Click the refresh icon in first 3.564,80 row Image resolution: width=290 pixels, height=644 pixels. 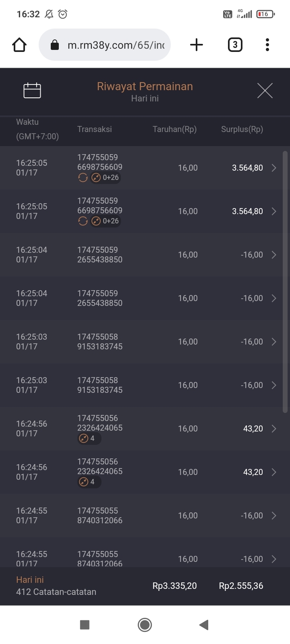point(83,178)
